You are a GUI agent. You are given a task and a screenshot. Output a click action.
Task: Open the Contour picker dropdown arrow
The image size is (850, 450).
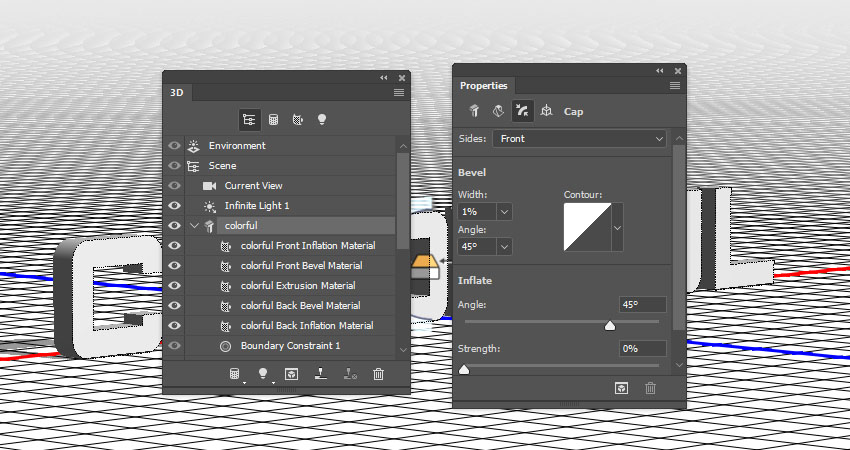point(618,229)
